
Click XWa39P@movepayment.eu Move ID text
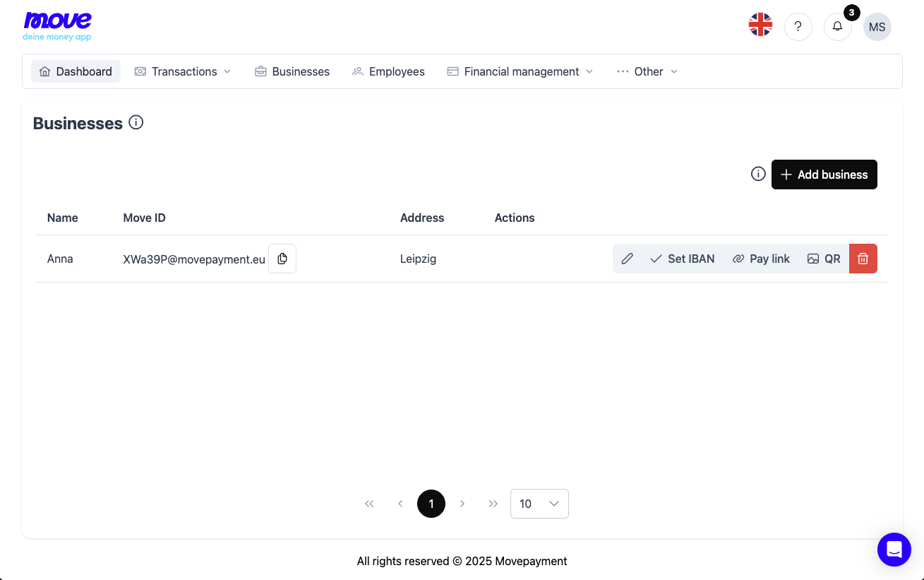194,259
